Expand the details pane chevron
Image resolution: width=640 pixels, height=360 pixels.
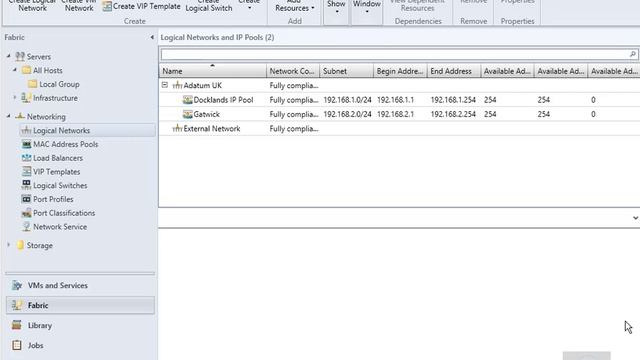[635, 218]
